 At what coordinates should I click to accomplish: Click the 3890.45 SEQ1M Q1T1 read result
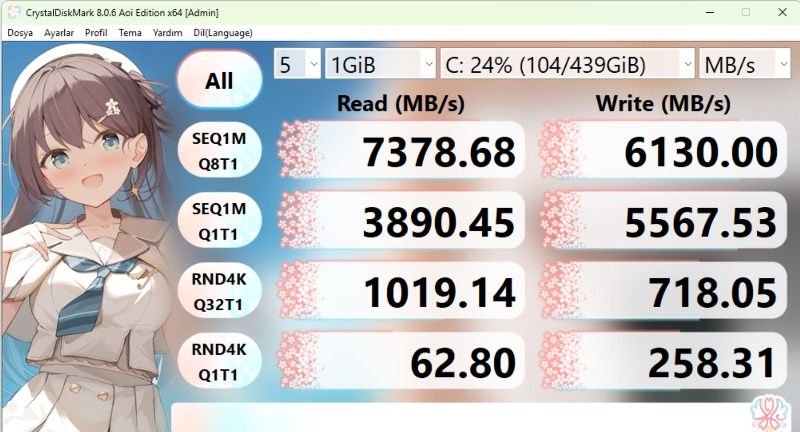tap(401, 221)
